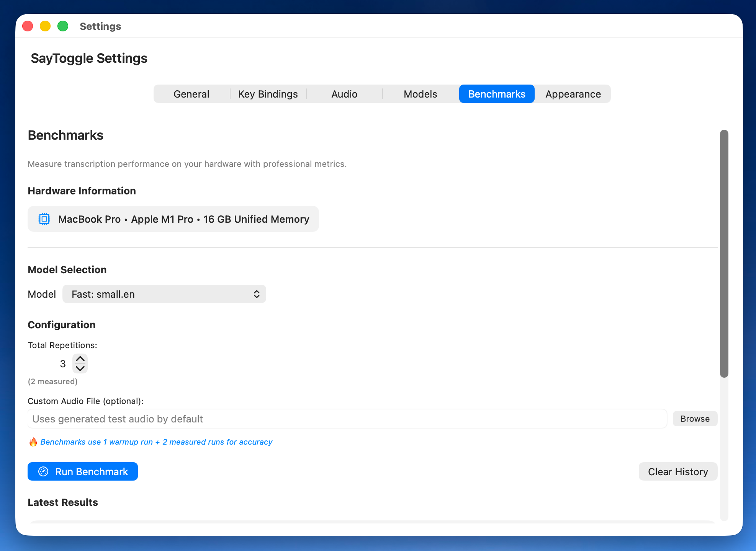
Task: Select the Audio tab
Action: click(x=344, y=94)
